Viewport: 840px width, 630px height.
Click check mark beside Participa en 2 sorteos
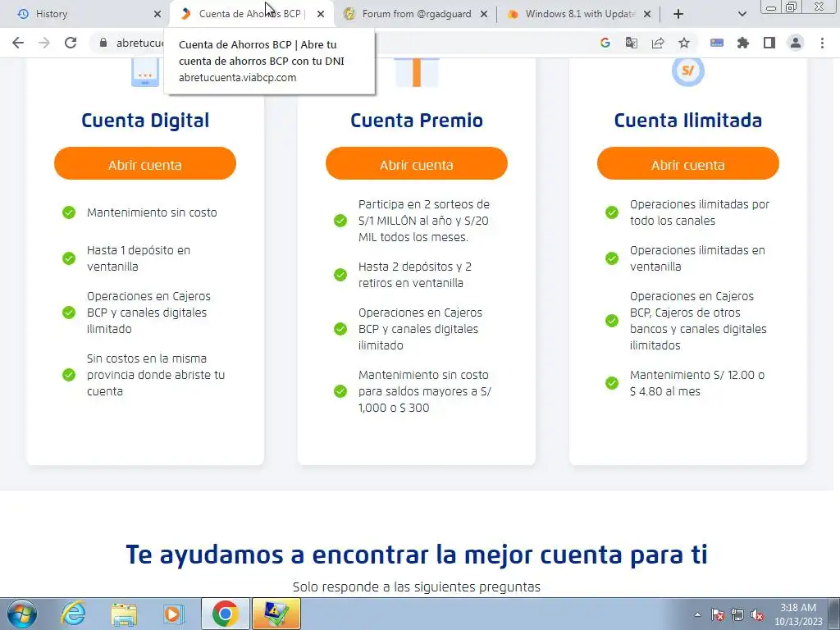(x=340, y=221)
